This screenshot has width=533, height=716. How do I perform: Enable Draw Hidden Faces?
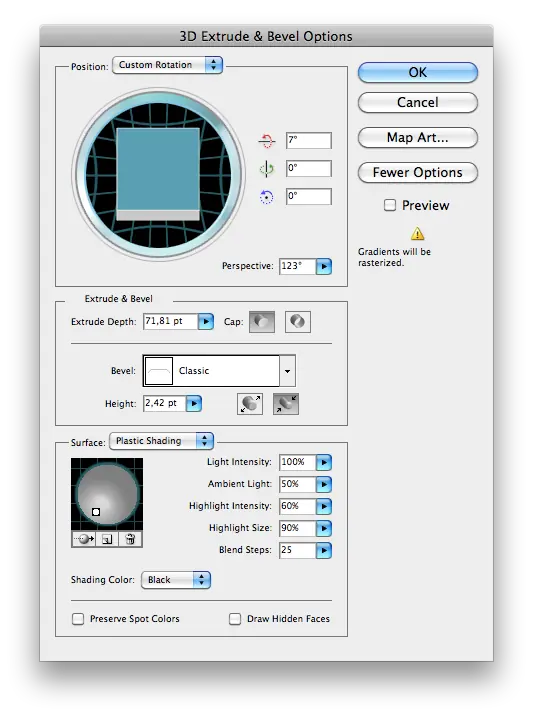coord(235,619)
